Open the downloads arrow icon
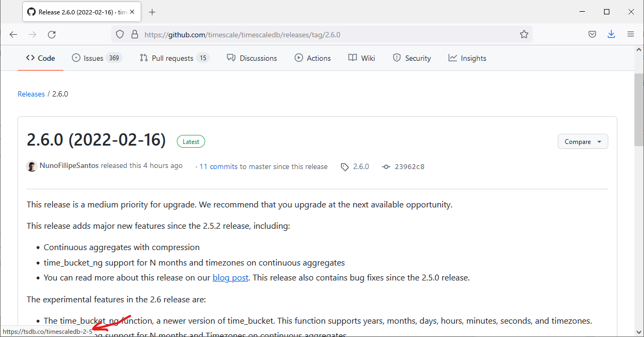 [611, 34]
